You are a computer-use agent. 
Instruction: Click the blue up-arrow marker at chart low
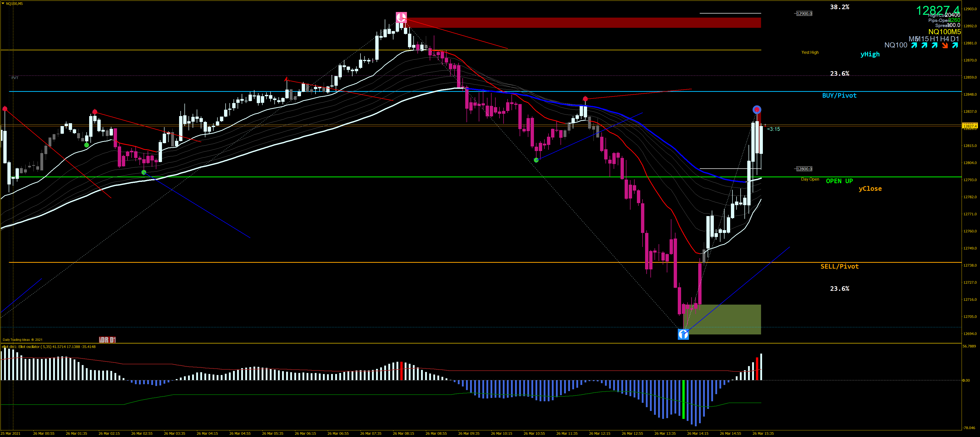(683, 334)
